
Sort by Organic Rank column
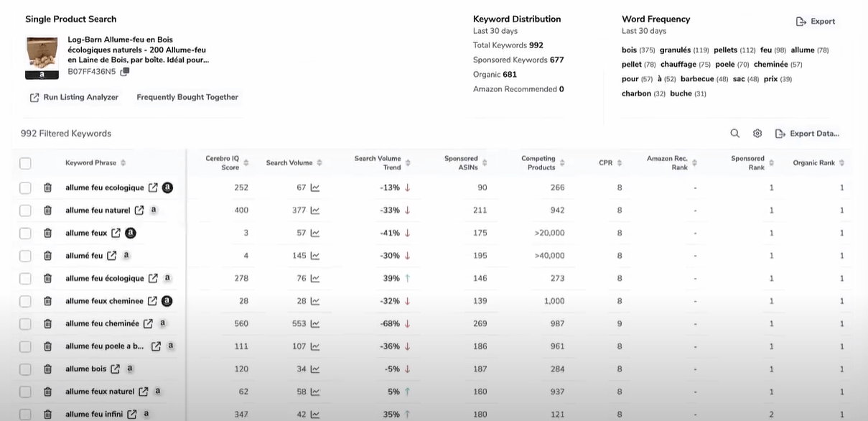pos(841,163)
